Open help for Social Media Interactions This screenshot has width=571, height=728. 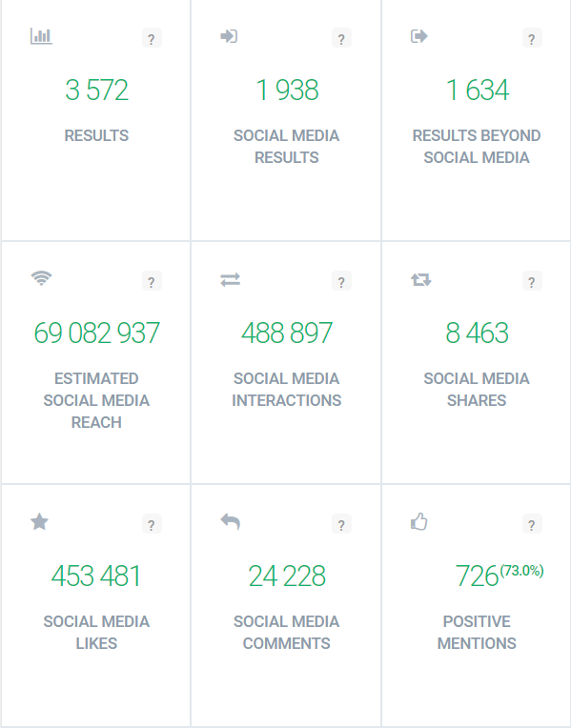(341, 281)
